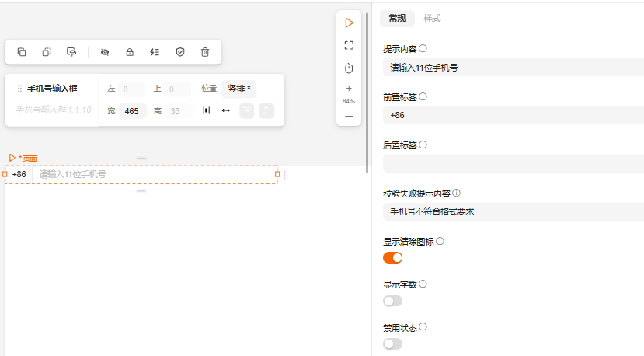This screenshot has height=356, width=644.
Task: Click the 左 position input field
Action: point(131,89)
